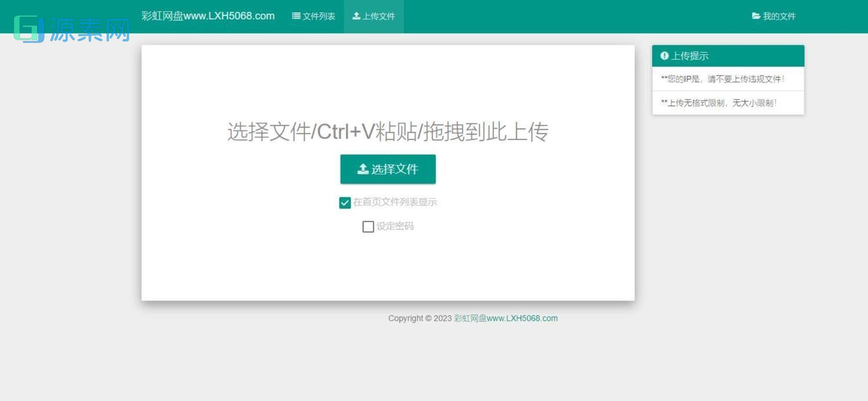
Task: Open footer link 彩虹网盘www.LXH5068.com
Action: 505,318
